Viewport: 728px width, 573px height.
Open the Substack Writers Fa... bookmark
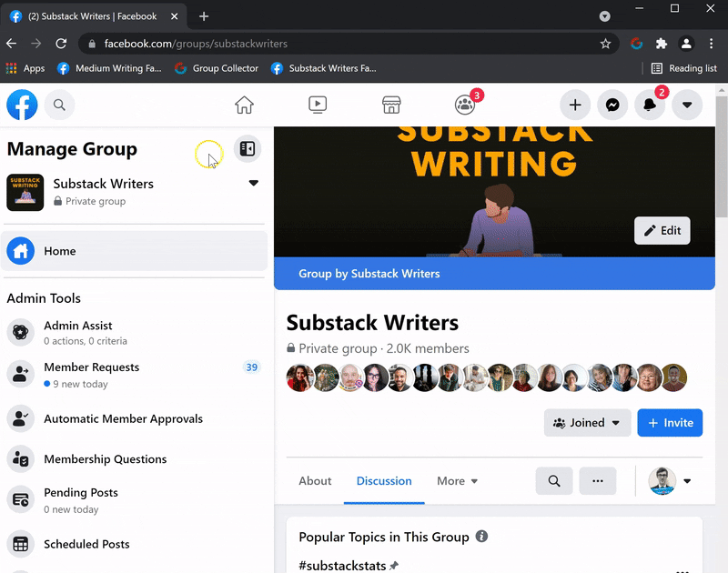pos(324,68)
